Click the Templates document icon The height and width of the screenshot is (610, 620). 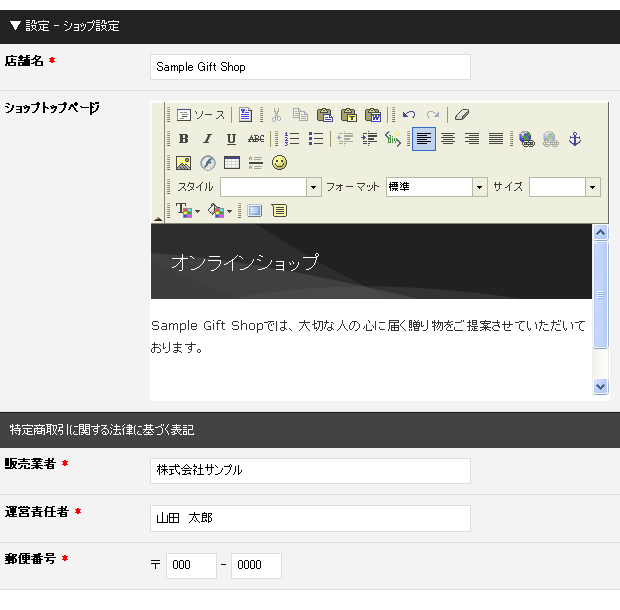245,115
